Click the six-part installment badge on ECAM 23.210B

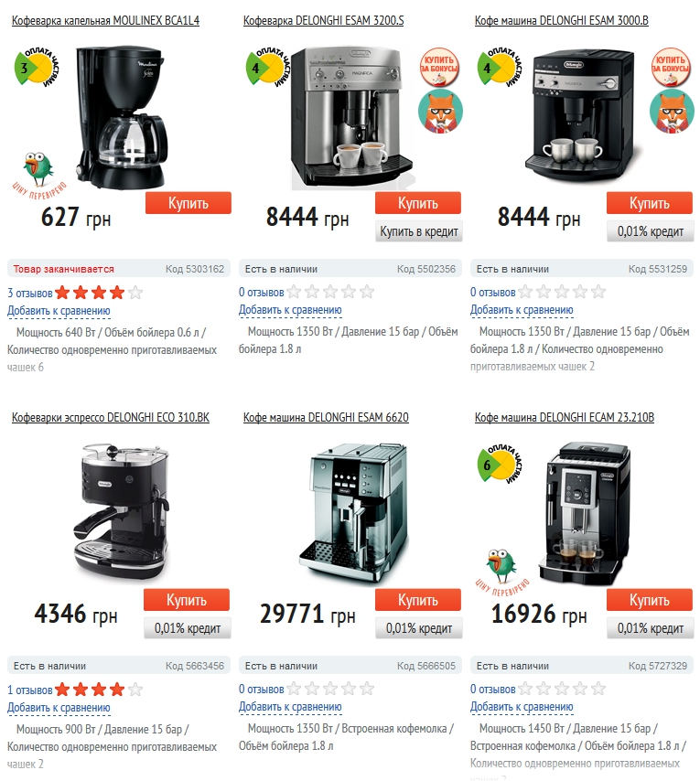point(500,465)
